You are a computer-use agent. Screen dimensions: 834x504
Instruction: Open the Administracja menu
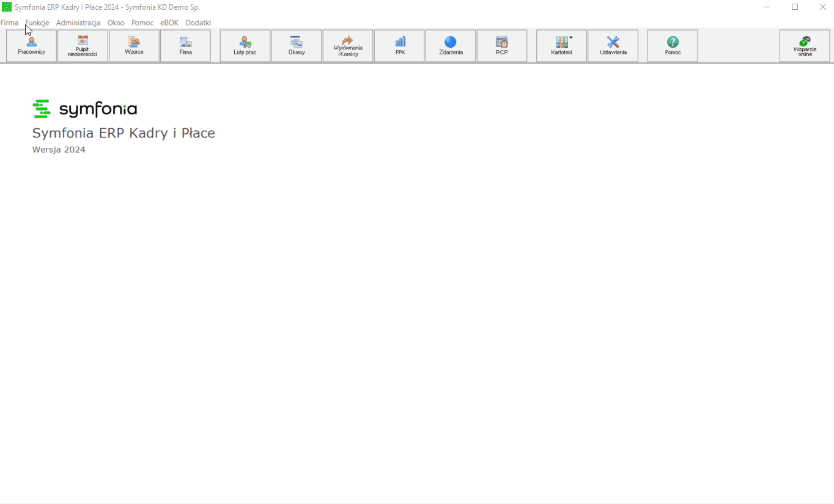pyautogui.click(x=78, y=23)
